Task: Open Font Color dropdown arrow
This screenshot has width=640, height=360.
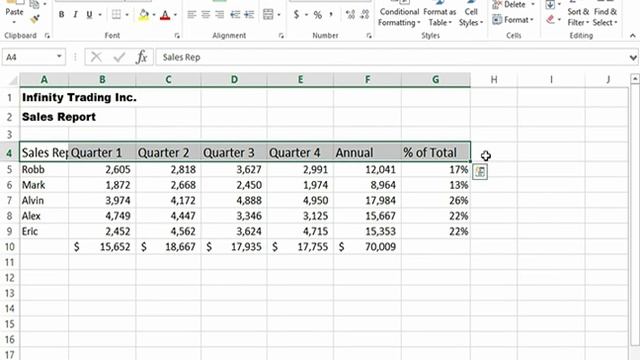Action: [175, 15]
